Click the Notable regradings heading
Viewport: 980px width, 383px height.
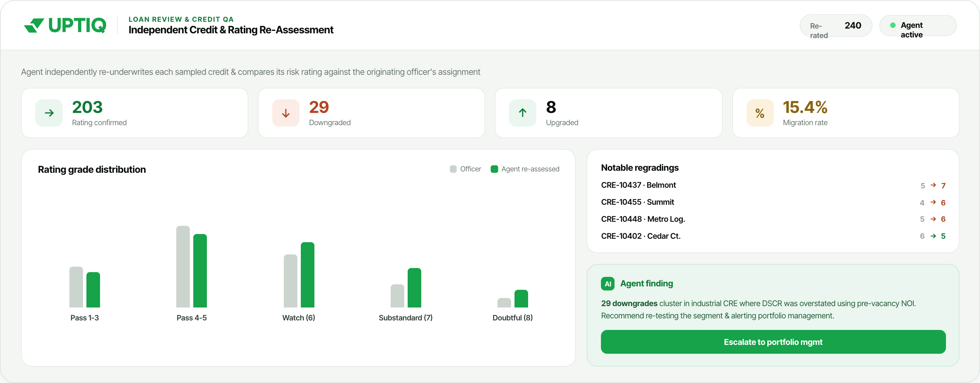[x=639, y=168]
